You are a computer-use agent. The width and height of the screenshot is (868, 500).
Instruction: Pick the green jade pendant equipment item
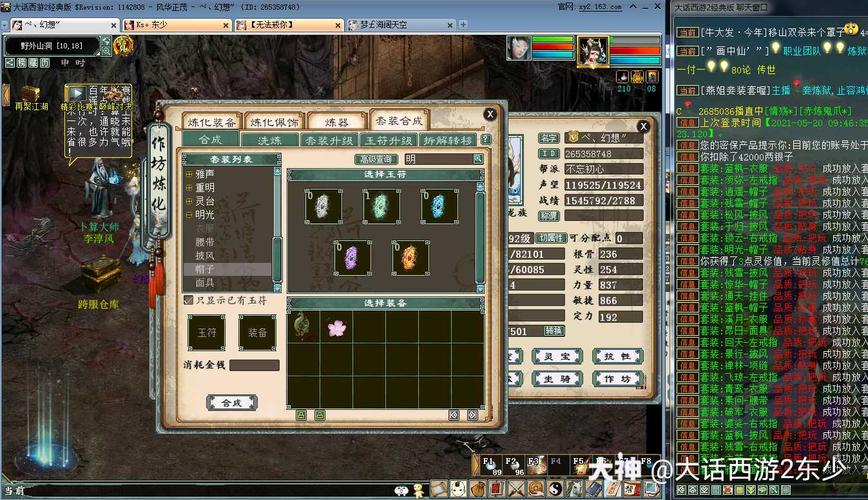tap(302, 324)
